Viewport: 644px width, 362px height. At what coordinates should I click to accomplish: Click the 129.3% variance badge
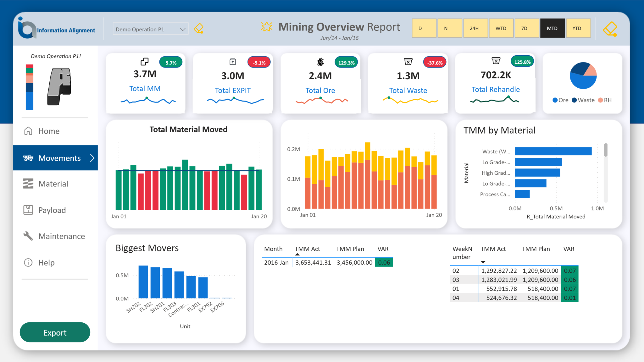click(347, 63)
